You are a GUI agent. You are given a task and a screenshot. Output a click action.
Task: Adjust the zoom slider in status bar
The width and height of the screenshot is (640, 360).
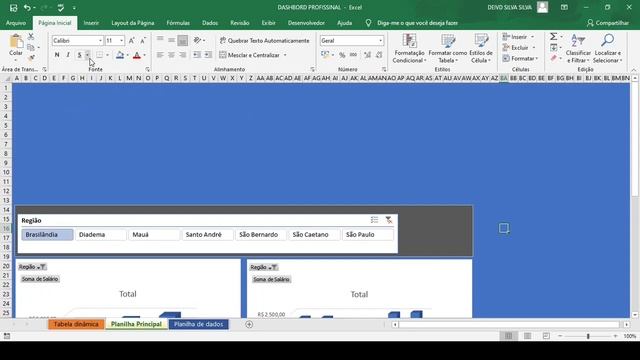(x=588, y=336)
